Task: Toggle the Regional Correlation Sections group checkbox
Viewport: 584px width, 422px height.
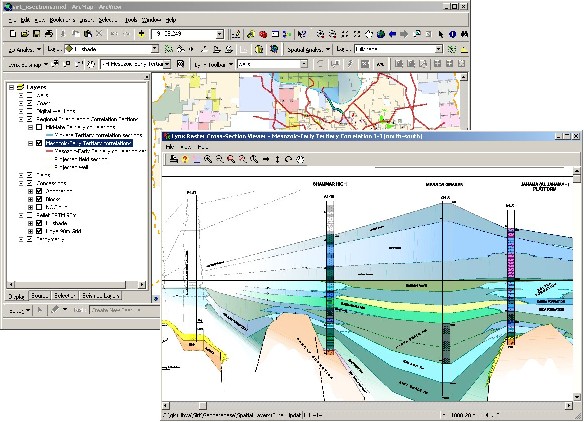Action: tap(30, 119)
